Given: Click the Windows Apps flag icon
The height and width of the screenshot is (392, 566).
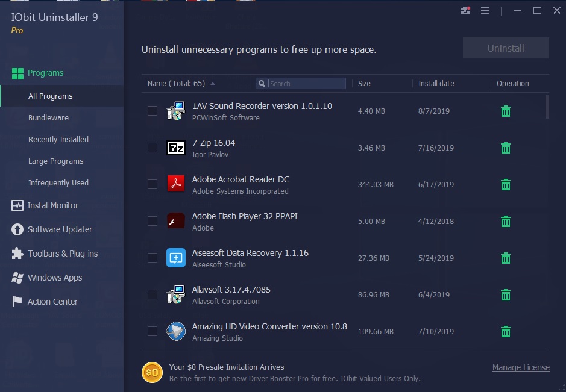Looking at the screenshot, I should [17, 278].
